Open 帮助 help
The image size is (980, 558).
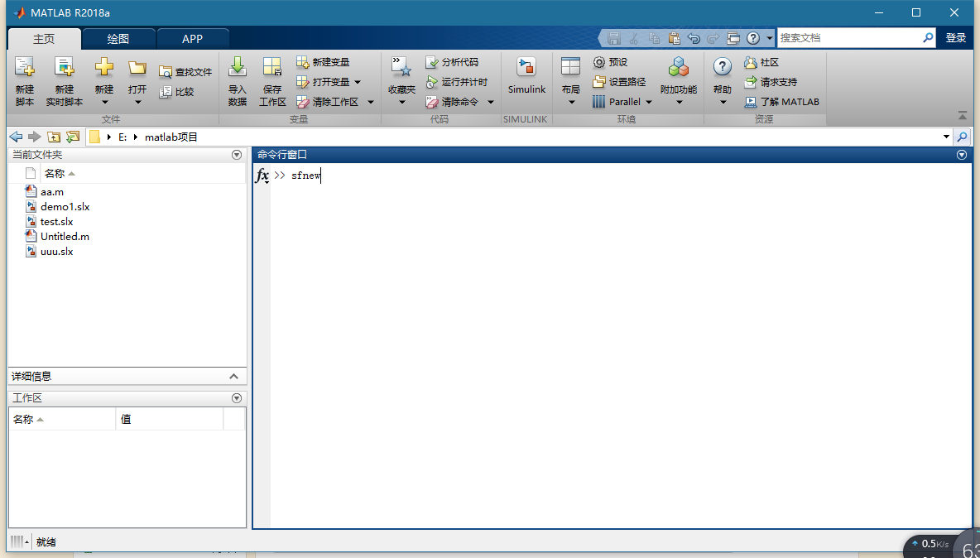[723, 81]
